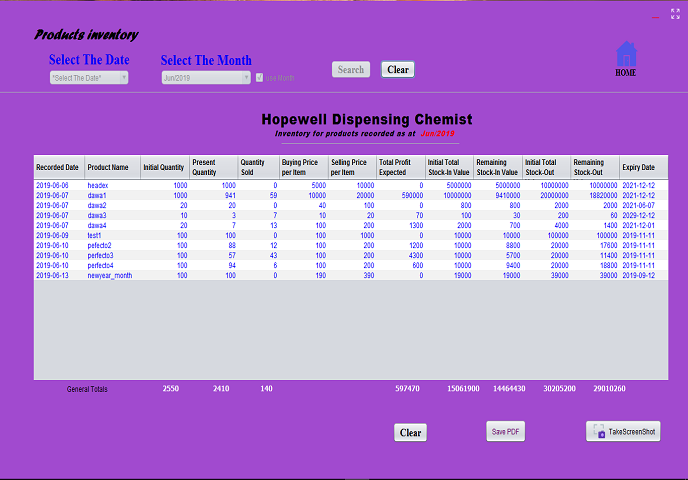The width and height of the screenshot is (688, 480).
Task: Click the Clear button beside Search
Action: 397,70
